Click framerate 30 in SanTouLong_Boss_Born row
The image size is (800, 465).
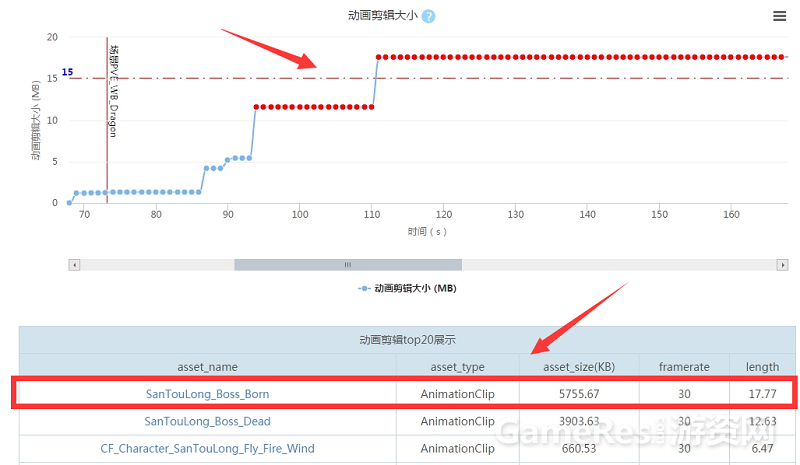point(684,394)
